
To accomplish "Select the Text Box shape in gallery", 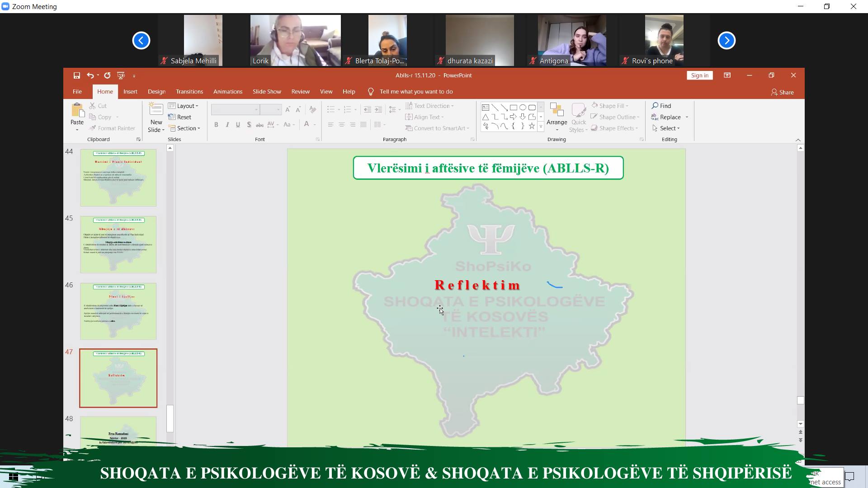I will tap(486, 108).
